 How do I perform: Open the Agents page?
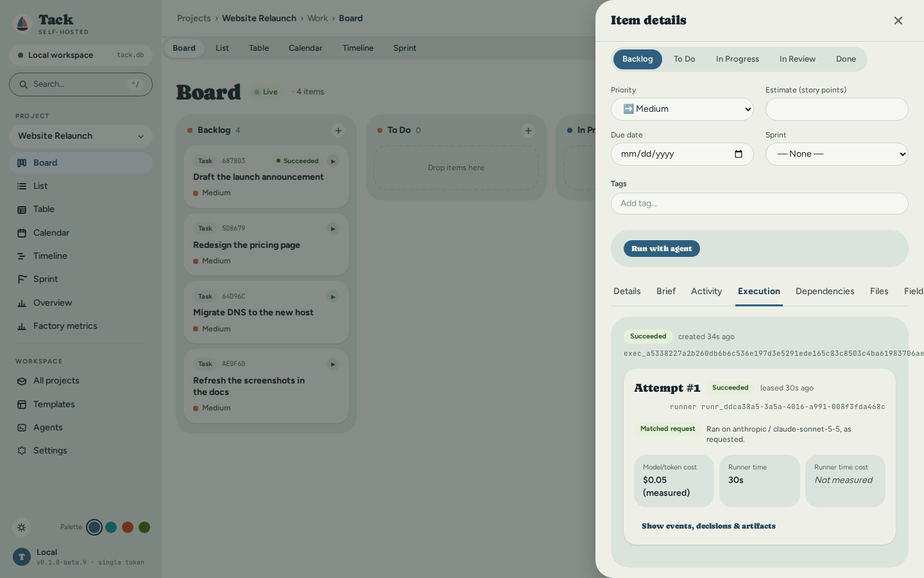(81, 428)
